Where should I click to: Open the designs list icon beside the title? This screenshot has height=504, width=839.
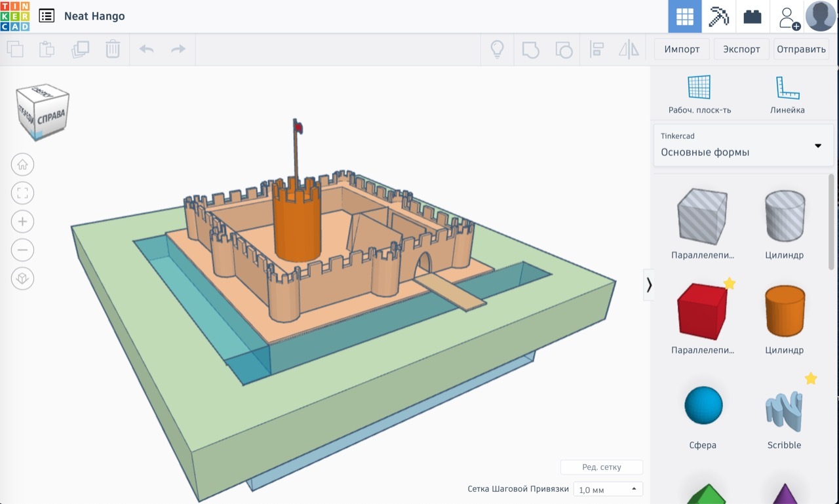(47, 16)
